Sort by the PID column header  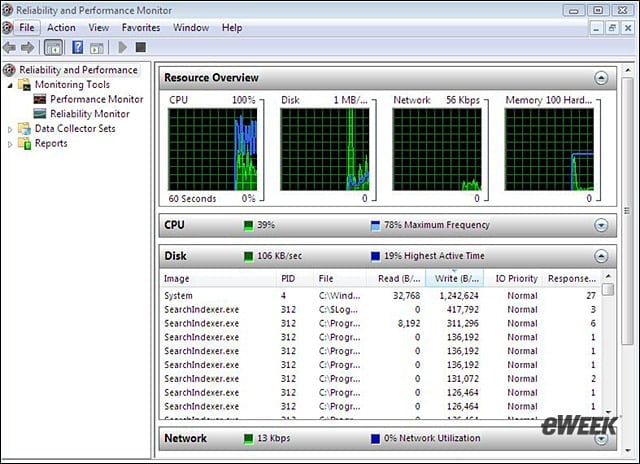[295, 279]
